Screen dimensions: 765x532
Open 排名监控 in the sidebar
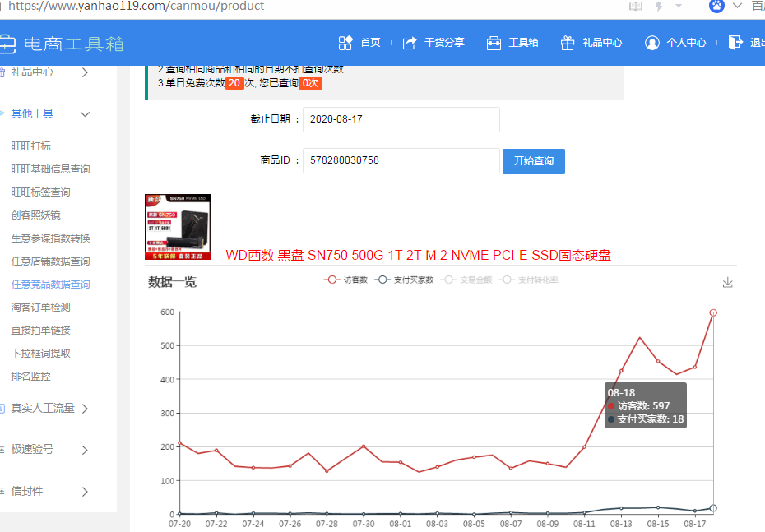coord(30,377)
